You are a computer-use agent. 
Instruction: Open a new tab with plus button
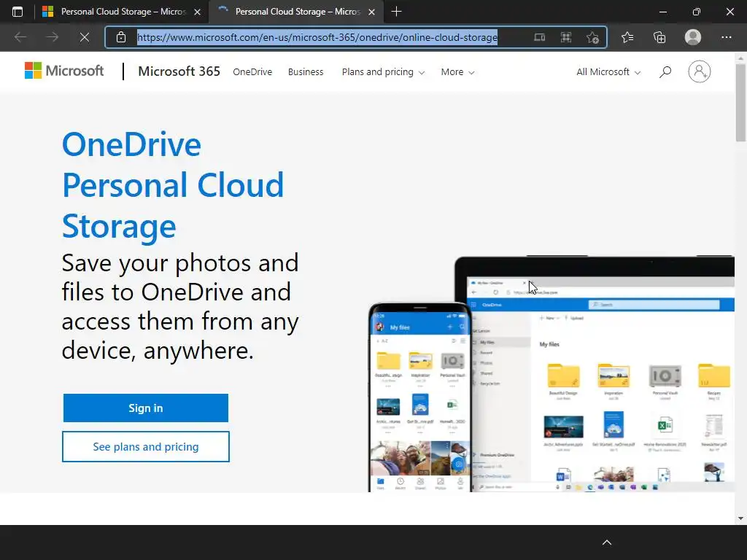[x=396, y=12]
